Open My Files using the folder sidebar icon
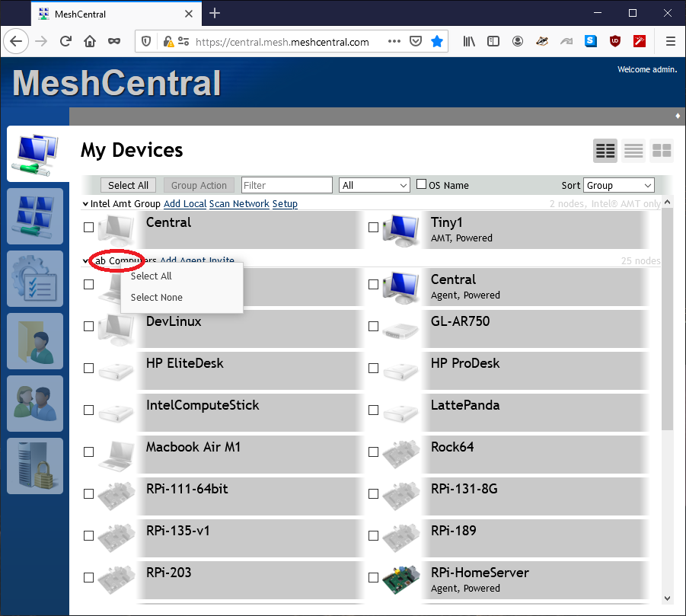Screen dimensions: 686x616 coord(35,341)
